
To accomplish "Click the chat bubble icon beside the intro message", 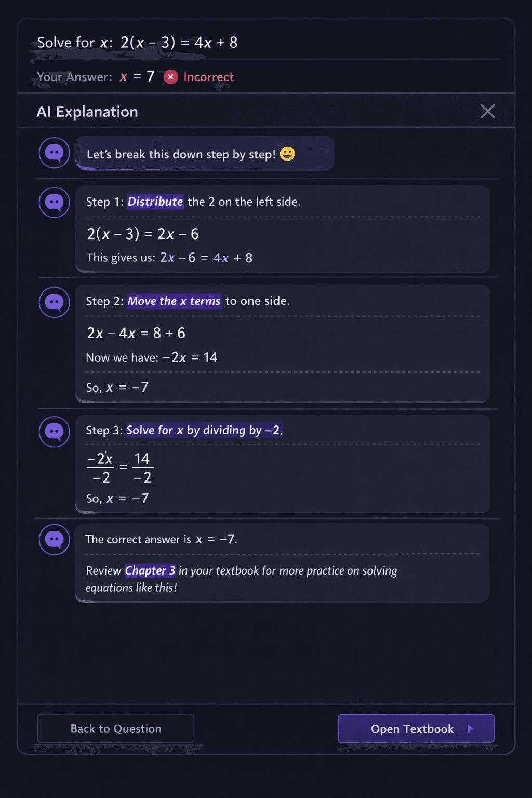I will 54,153.
